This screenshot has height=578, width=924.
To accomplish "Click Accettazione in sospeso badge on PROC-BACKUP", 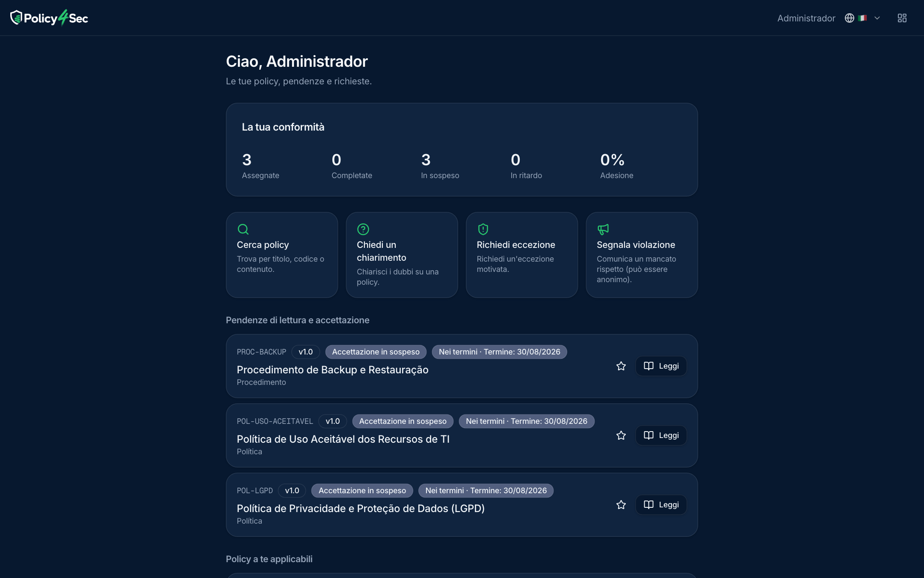I will point(376,352).
